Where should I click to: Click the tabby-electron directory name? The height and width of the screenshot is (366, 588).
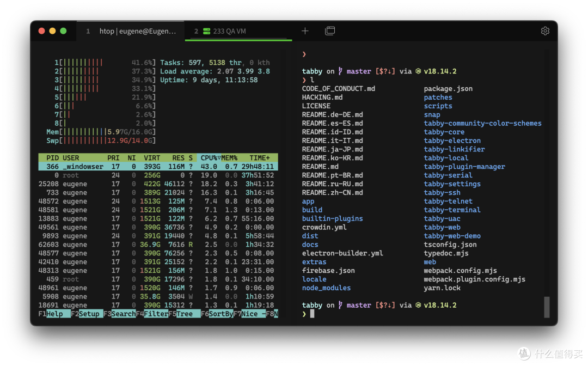452,141
